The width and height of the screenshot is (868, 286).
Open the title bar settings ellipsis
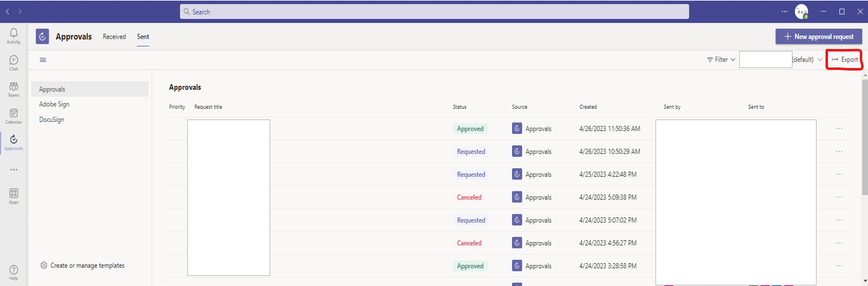click(x=784, y=11)
